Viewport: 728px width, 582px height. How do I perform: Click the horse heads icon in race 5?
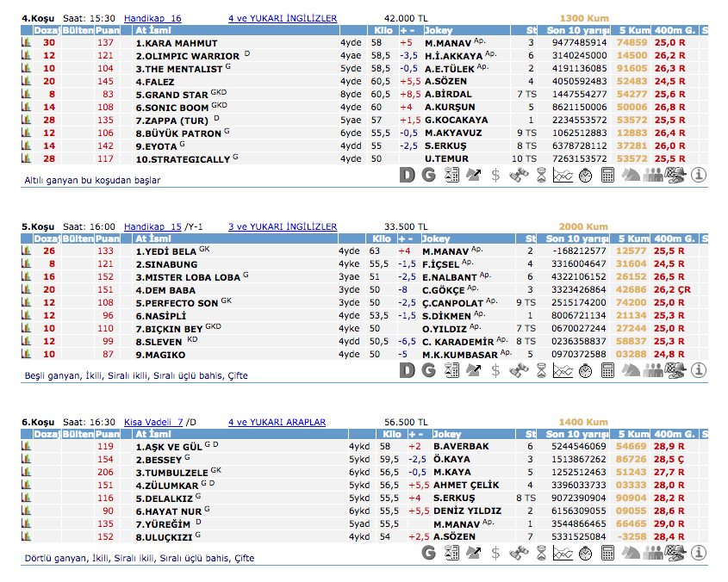[631, 370]
